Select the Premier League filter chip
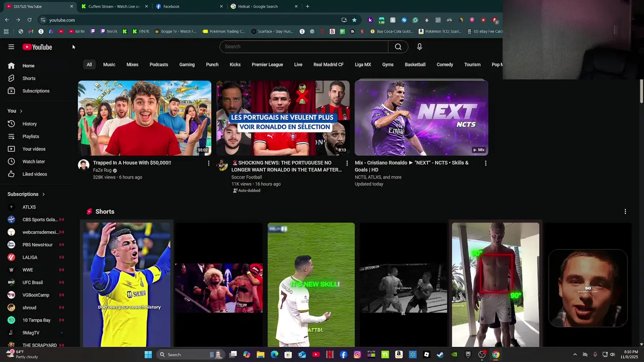644x362 pixels. click(267, 65)
